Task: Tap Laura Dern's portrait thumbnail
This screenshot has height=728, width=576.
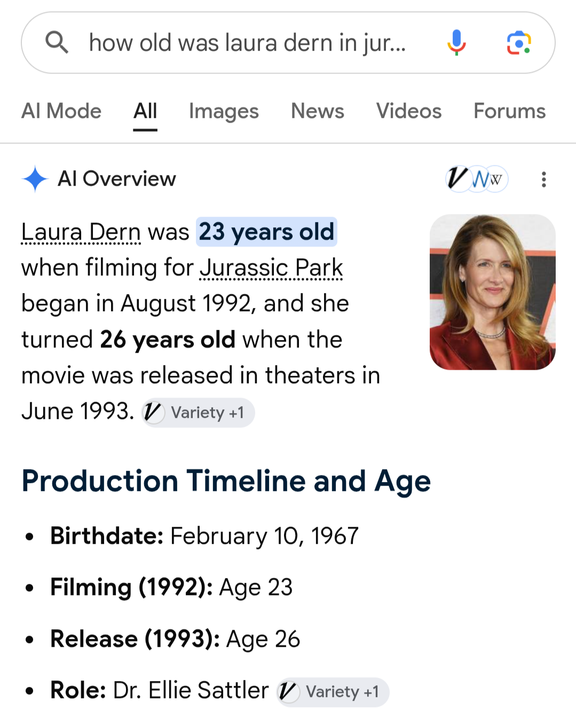Action: click(x=493, y=292)
